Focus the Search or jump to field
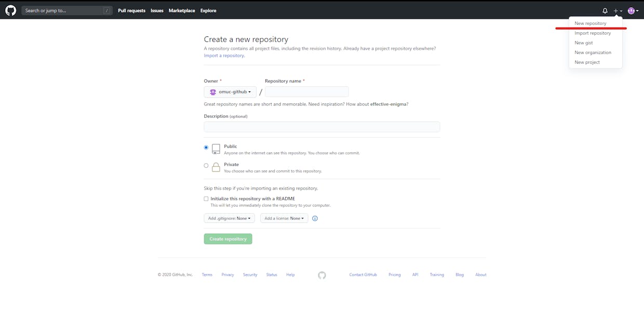This screenshot has width=644, height=325. 67,10
